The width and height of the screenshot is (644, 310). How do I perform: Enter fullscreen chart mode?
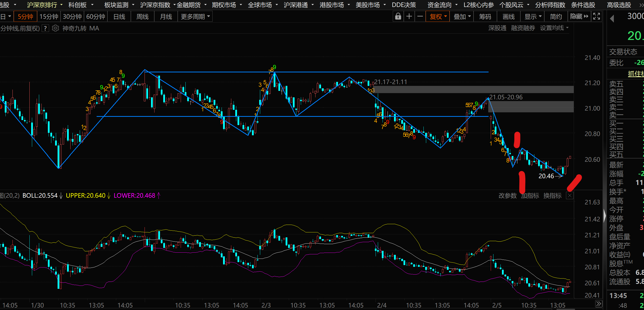click(596, 16)
